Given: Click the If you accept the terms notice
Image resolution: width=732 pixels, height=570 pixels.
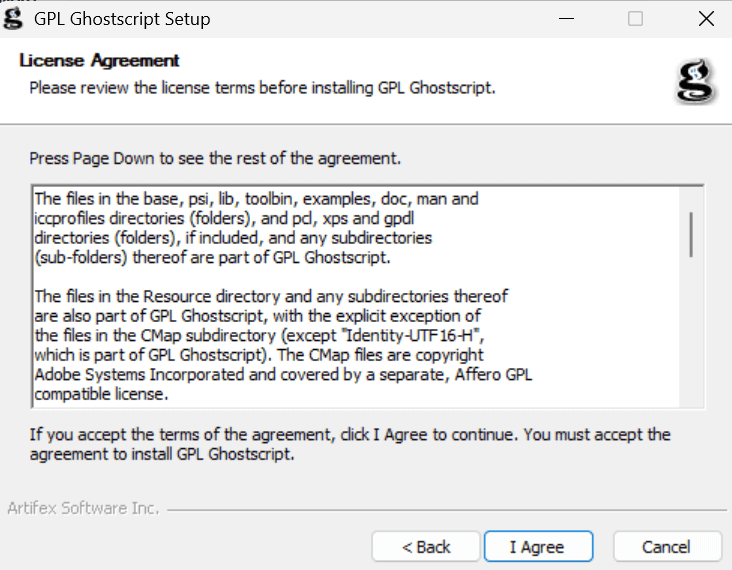Looking at the screenshot, I should coord(350,444).
